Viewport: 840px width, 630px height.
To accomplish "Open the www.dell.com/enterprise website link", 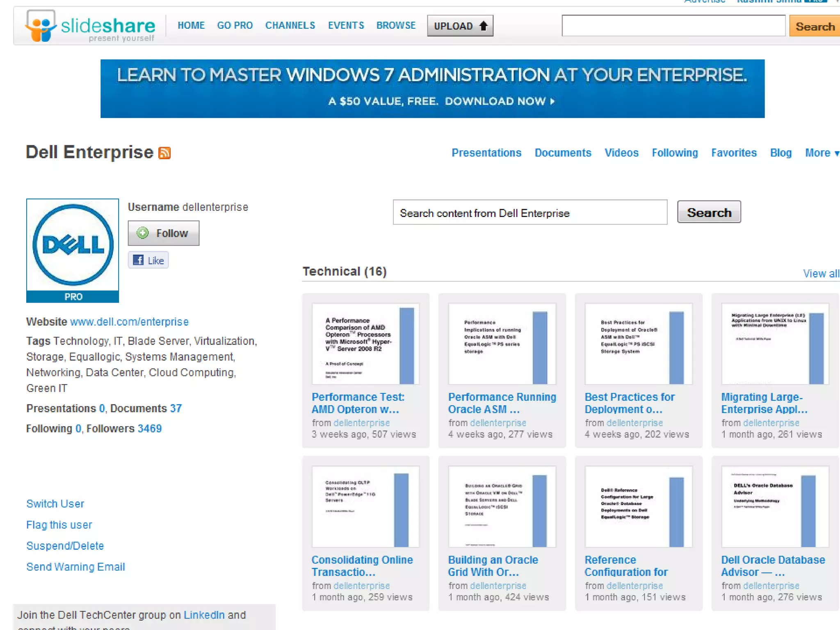I will [x=129, y=322].
